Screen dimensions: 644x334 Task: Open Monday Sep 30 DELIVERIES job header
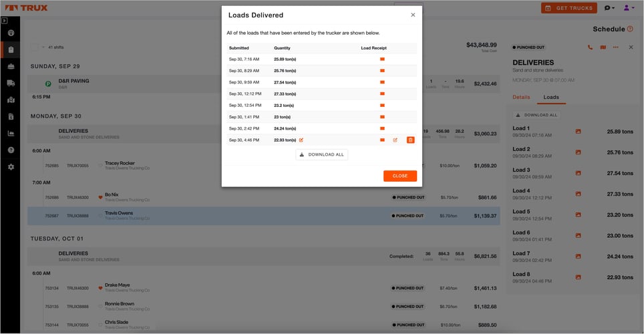coord(264,134)
